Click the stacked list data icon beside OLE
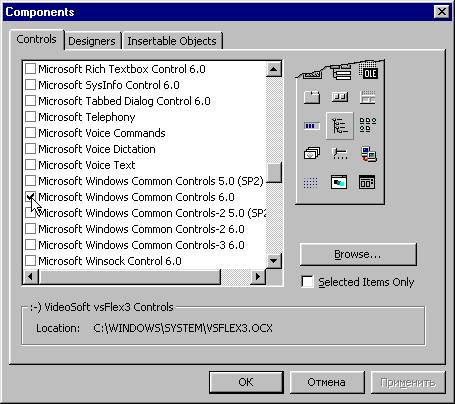 (x=341, y=72)
